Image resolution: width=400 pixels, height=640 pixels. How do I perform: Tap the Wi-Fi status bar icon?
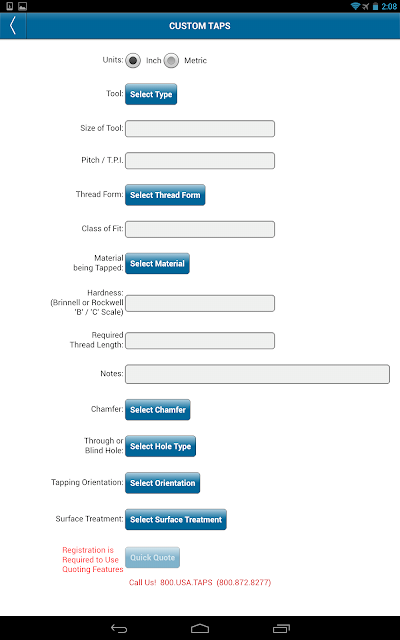coord(356,6)
